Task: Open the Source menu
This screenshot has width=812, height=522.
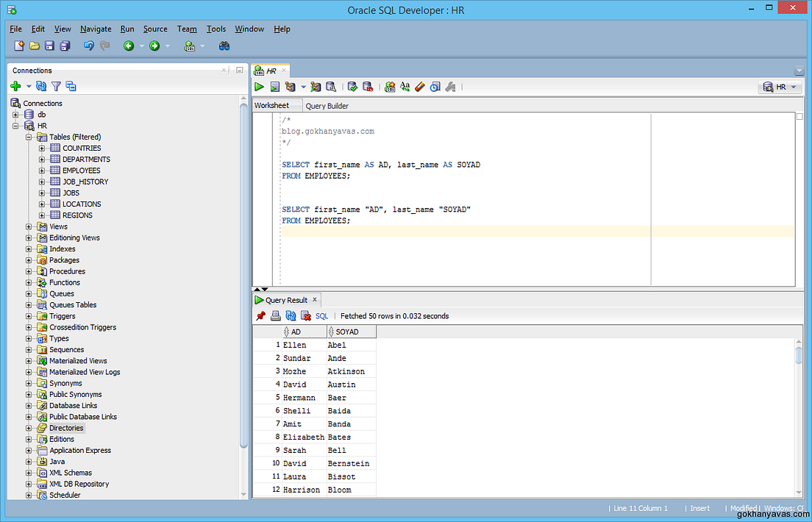Action: click(x=155, y=29)
